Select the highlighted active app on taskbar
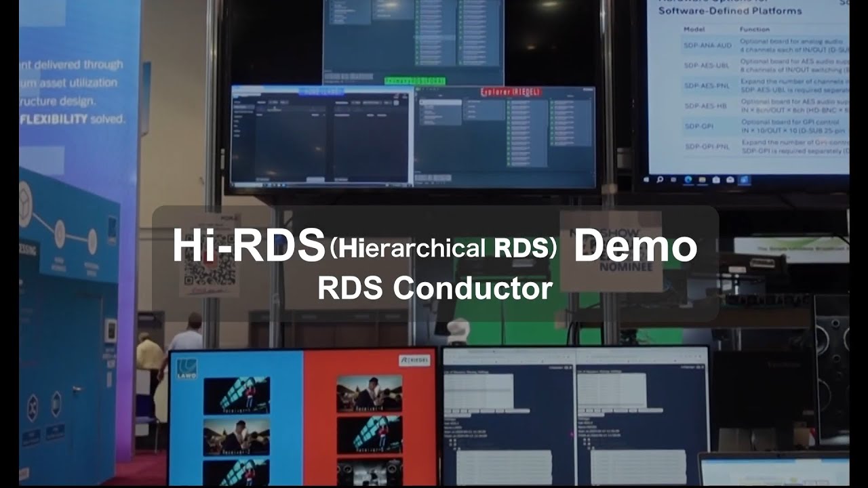 (745, 180)
